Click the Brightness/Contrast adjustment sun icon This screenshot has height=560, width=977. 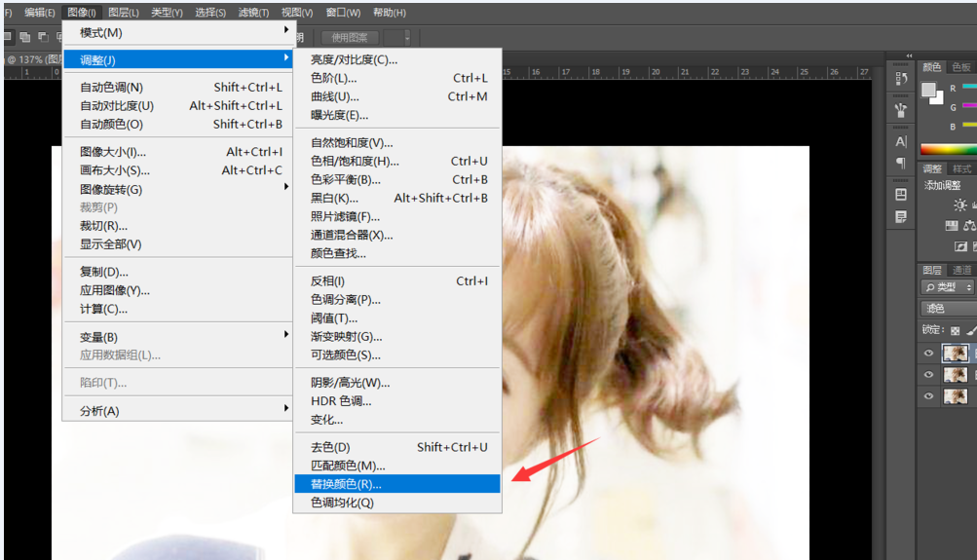point(960,205)
